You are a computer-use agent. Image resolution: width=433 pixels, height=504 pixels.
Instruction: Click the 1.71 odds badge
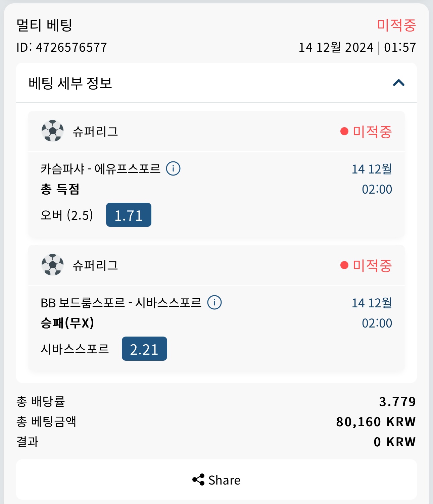pyautogui.click(x=129, y=215)
